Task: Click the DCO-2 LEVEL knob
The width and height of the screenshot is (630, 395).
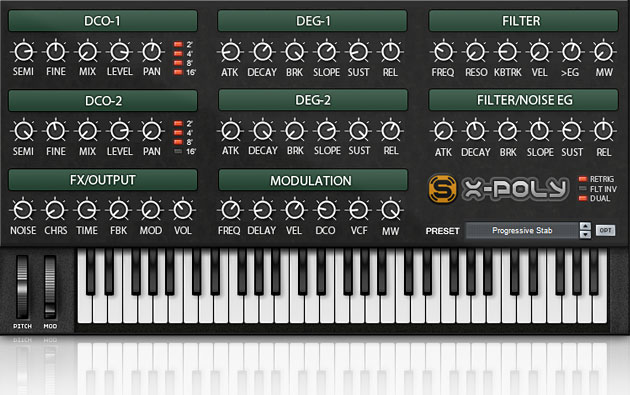Action: tap(119, 131)
